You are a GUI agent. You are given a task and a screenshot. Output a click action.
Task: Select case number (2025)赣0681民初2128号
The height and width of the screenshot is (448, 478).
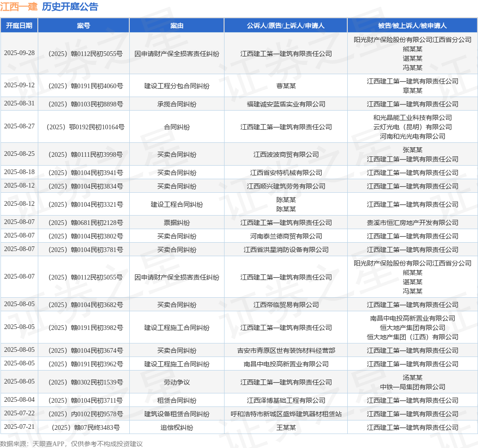click(x=85, y=223)
